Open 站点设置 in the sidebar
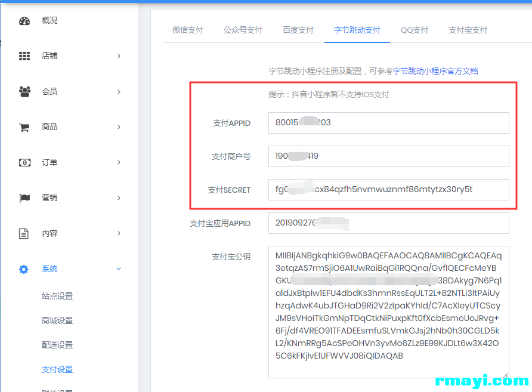Image resolution: width=532 pixels, height=392 pixels. [x=57, y=296]
